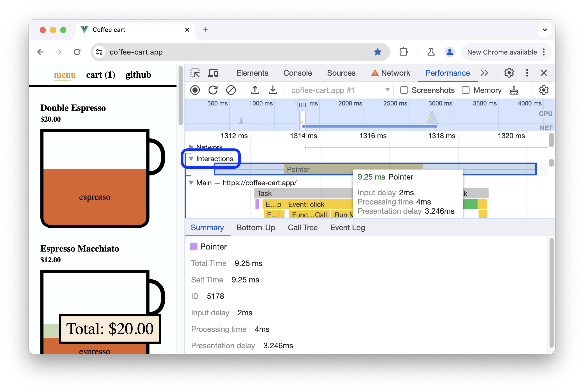584x392 pixels.
Task: Expand the Network track section
Action: (193, 147)
